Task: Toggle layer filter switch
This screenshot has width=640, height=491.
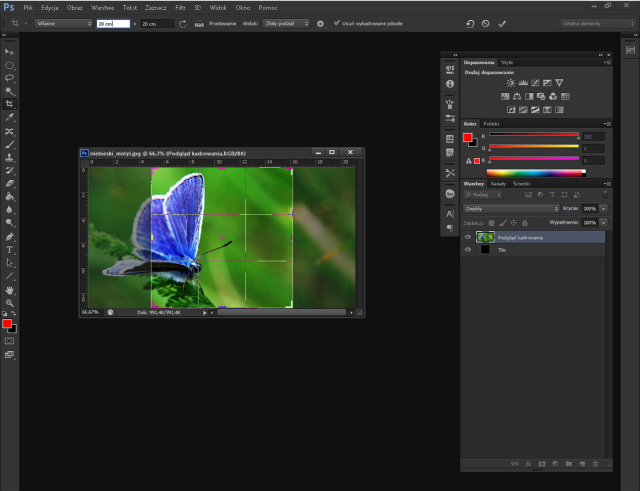Action: [605, 194]
